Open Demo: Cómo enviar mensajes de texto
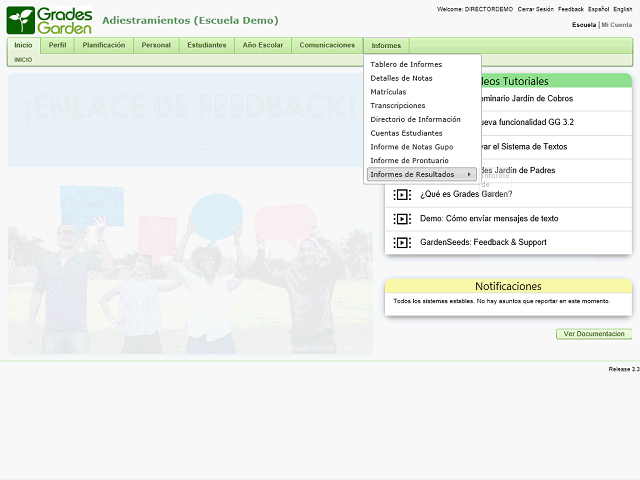 point(489,219)
